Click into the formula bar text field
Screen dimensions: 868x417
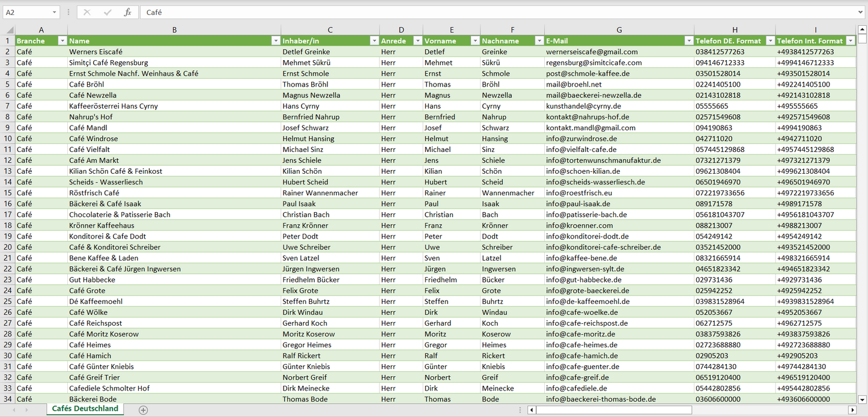pyautogui.click(x=481, y=12)
